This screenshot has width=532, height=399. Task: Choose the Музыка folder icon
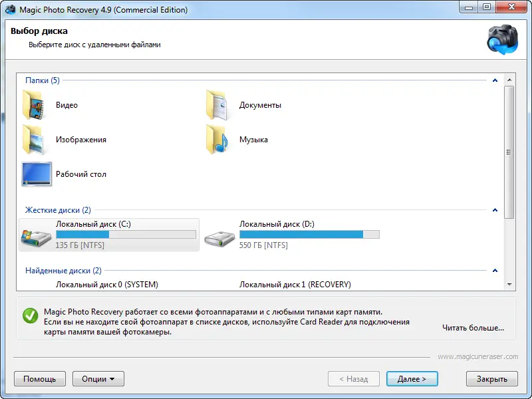[218, 140]
